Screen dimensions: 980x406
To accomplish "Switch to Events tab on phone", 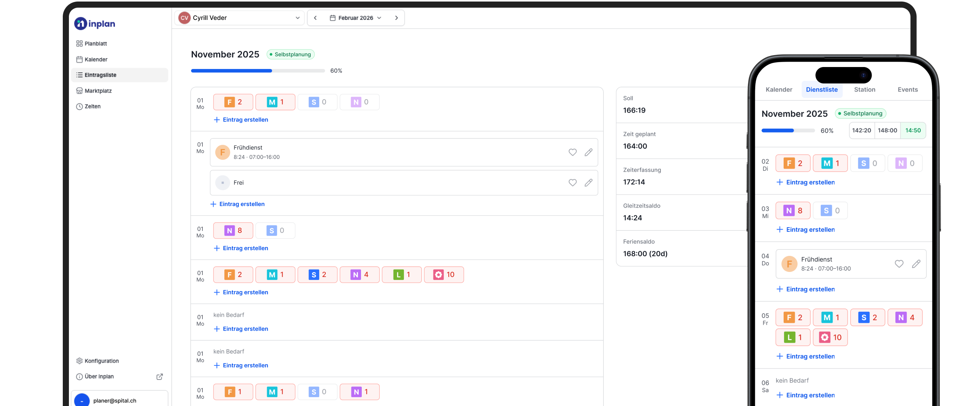I will click(908, 90).
